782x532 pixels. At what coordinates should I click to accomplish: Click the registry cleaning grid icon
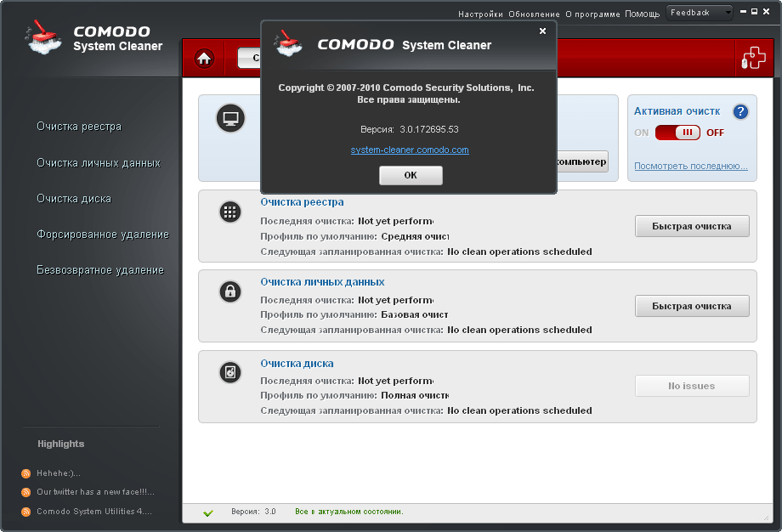(229, 212)
